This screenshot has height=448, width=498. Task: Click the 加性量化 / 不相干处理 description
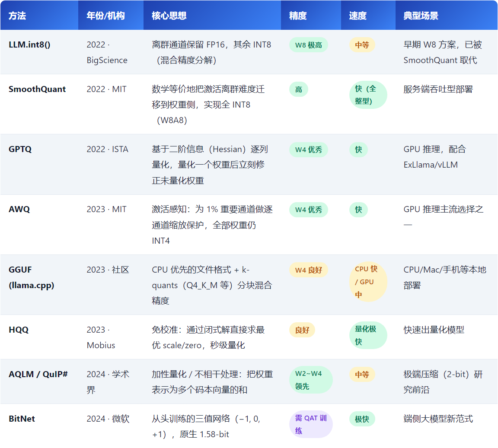pos(212,382)
